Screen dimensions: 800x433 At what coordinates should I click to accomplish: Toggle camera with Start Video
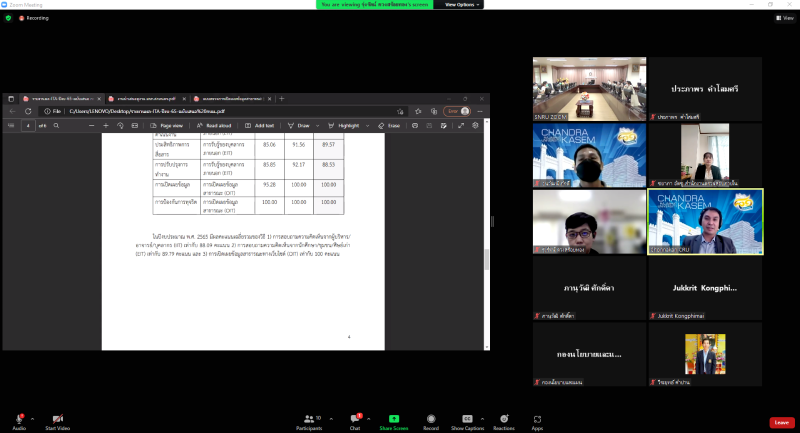[x=57, y=418]
